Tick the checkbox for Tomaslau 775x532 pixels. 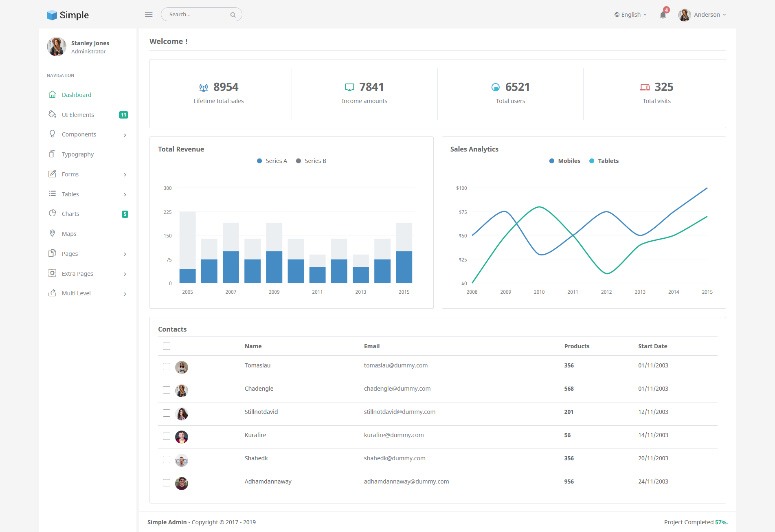[x=167, y=367]
